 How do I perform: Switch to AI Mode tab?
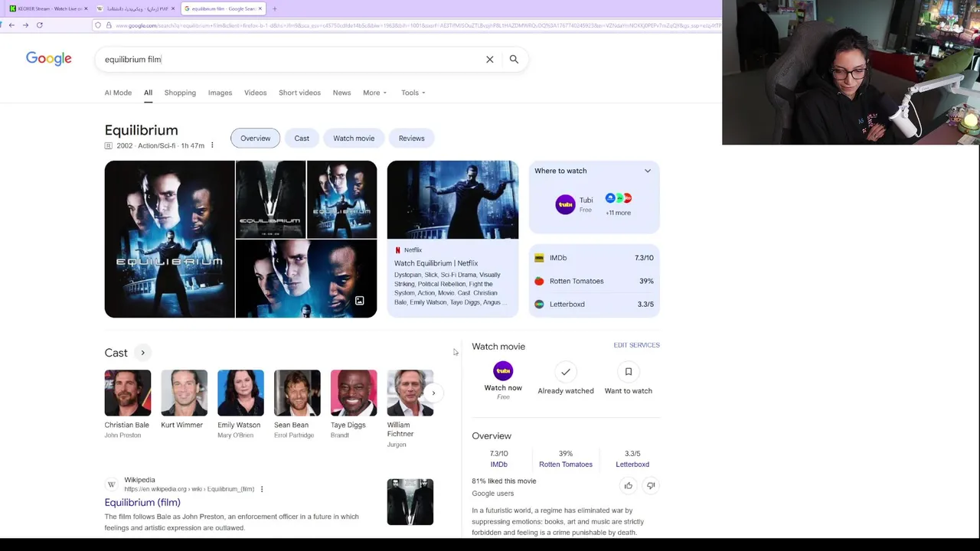click(118, 93)
